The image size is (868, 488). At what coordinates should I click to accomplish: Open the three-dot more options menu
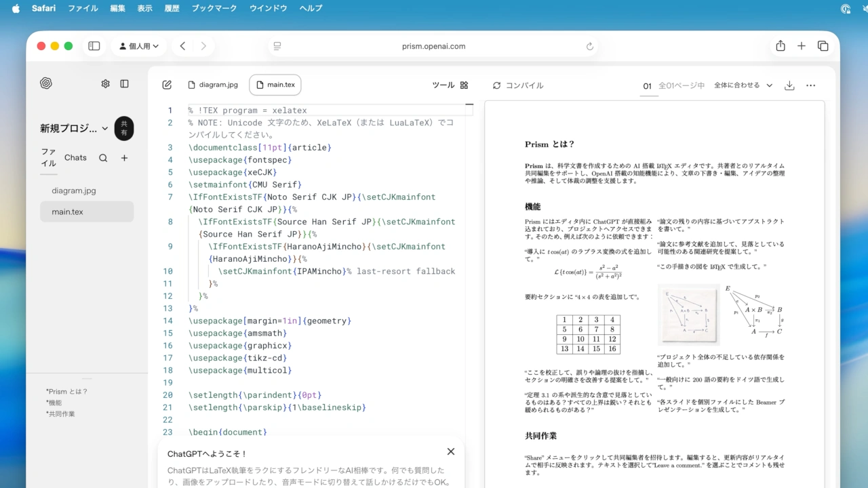tap(810, 85)
